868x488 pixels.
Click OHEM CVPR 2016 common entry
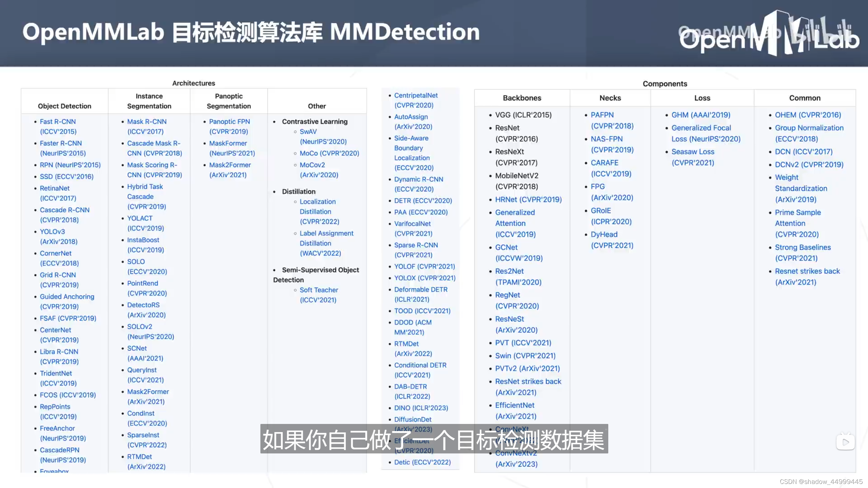tap(808, 115)
